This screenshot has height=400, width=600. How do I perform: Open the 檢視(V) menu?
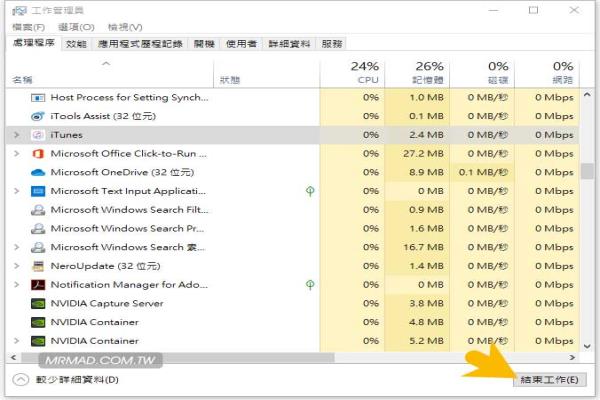point(125,27)
